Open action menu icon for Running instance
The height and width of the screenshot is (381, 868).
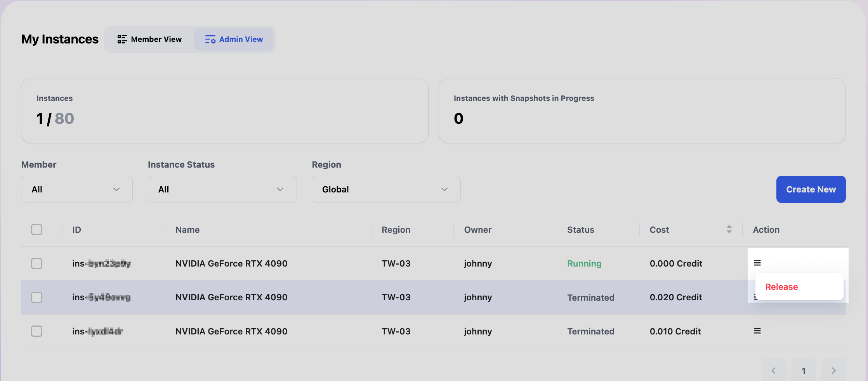tap(757, 263)
